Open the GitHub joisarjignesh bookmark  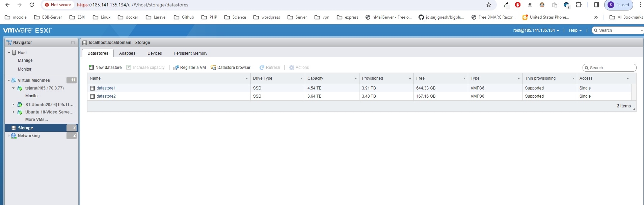[441, 17]
